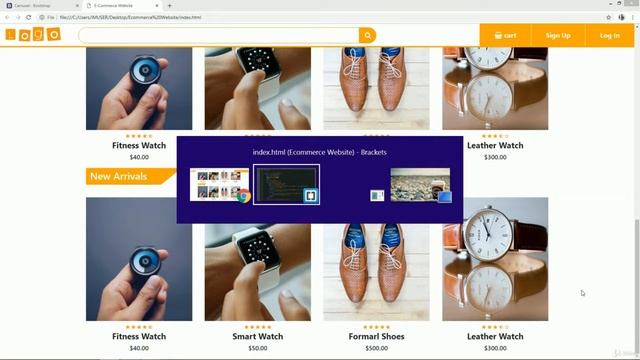Open the Smart Watch product title
Image resolution: width=640 pixels, height=360 pixels.
coord(258,336)
